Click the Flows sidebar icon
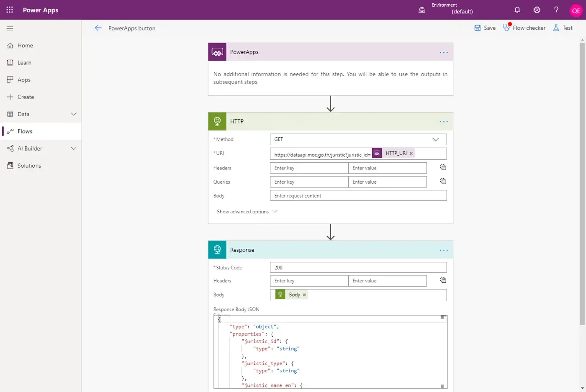 (10, 131)
